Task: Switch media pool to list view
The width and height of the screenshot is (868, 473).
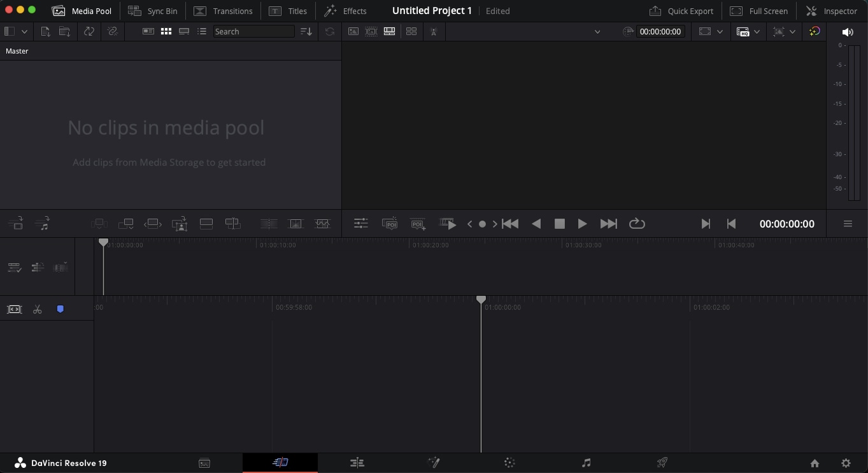Action: (202, 31)
